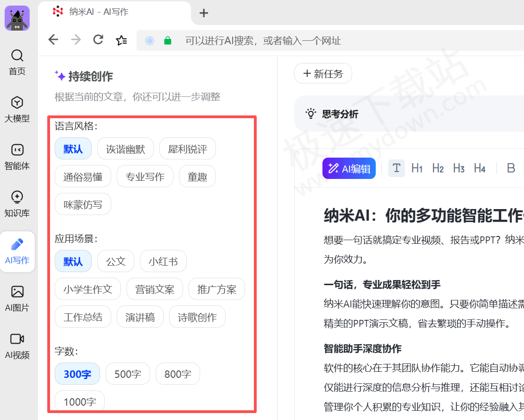Switch to AI图片 in the sidebar
Screen dimensions: 524x420
17,299
